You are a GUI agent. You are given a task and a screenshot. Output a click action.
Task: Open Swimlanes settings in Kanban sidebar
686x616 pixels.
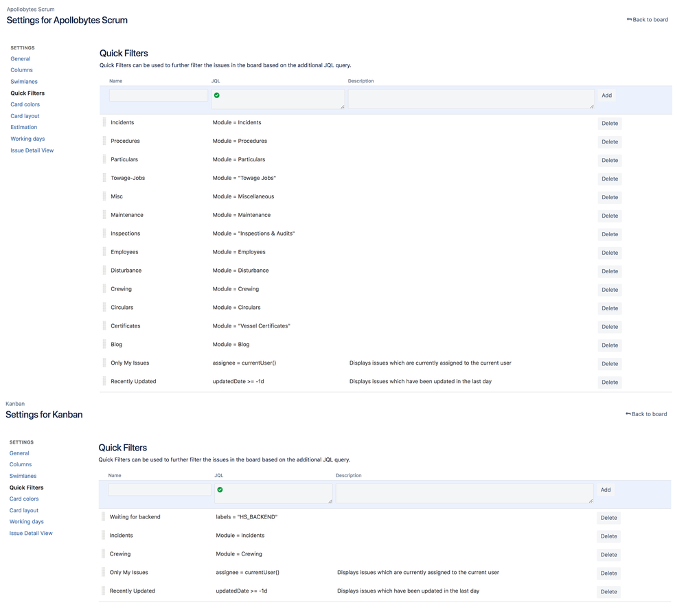pos(23,476)
